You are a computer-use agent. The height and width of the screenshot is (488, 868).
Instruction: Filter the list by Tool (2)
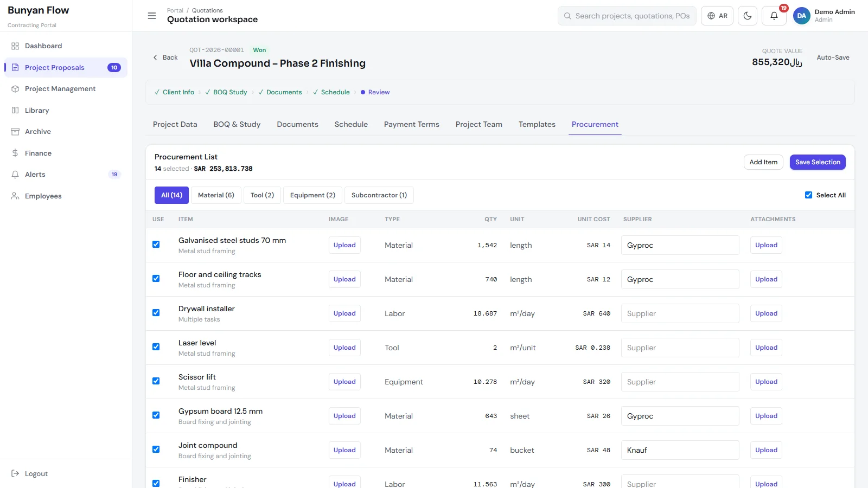click(262, 195)
